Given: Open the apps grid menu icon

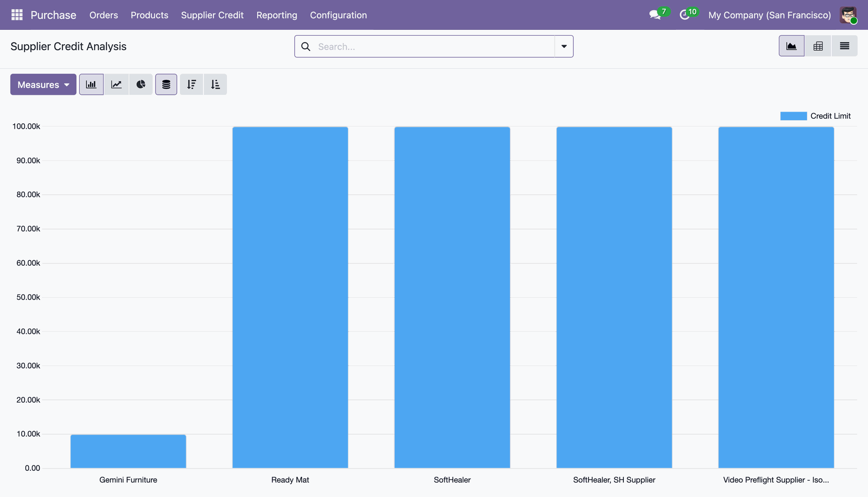Looking at the screenshot, I should point(17,15).
